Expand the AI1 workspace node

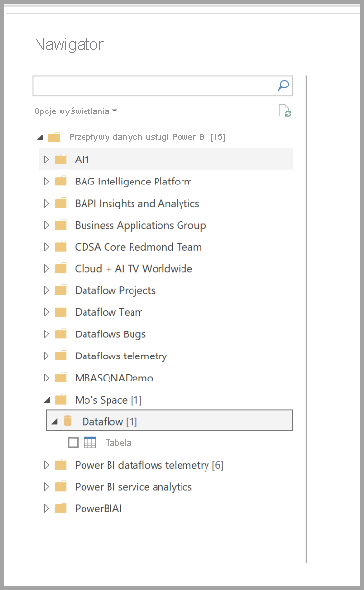point(46,160)
